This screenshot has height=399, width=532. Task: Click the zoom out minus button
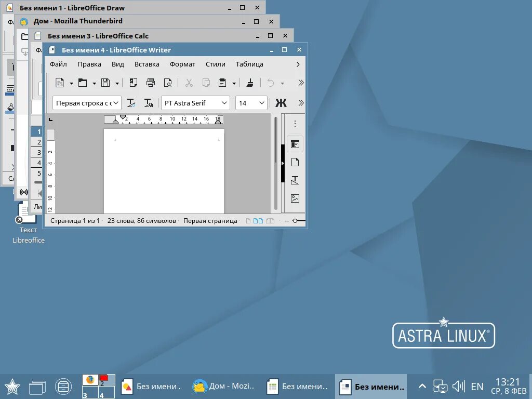(287, 221)
